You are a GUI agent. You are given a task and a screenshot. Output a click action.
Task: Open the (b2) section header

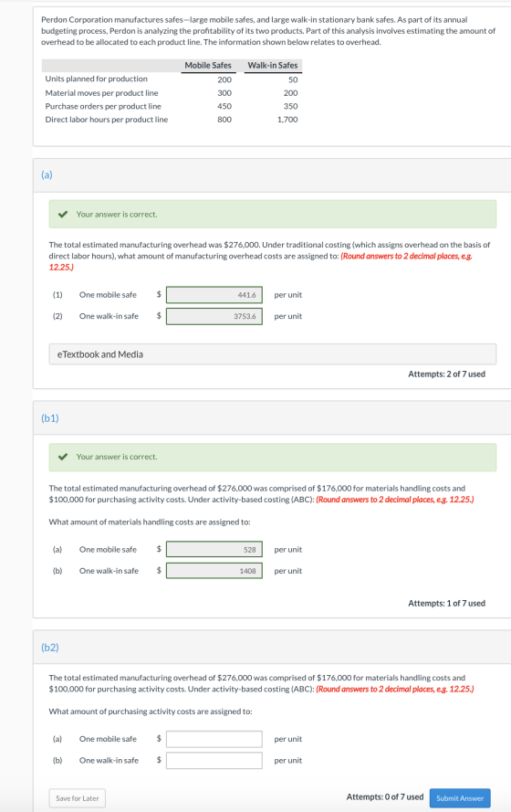click(x=49, y=648)
